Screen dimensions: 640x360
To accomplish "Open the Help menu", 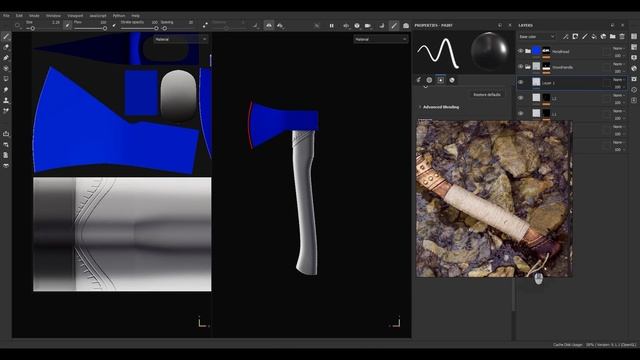I will tap(136, 16).
